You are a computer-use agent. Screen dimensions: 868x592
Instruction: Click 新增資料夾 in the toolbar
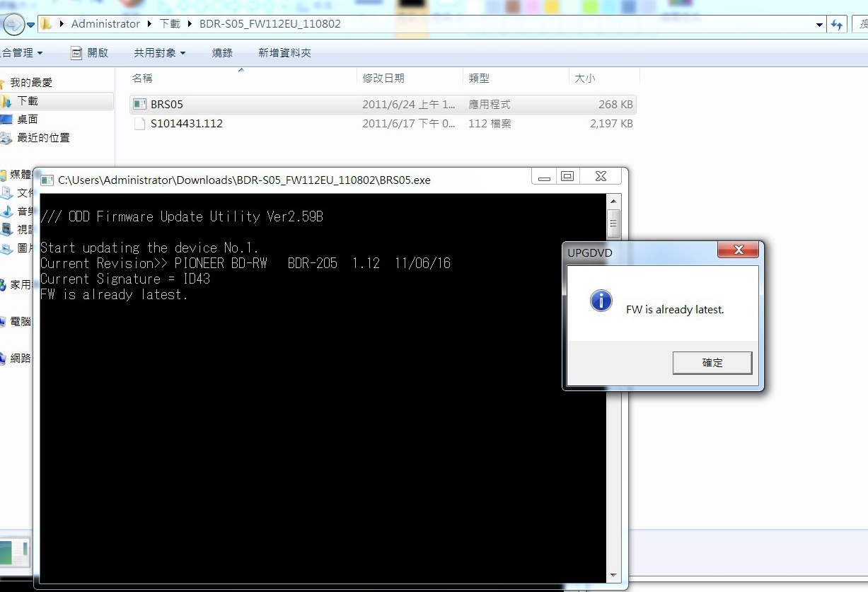(x=284, y=53)
